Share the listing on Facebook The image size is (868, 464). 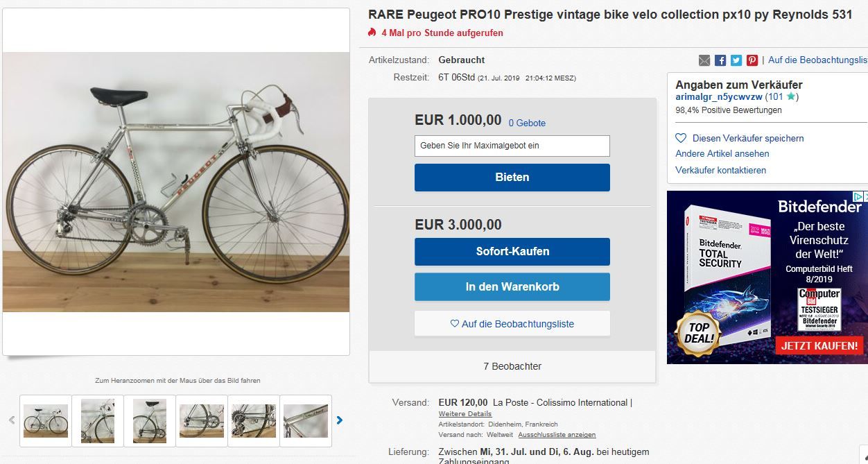coord(720,60)
